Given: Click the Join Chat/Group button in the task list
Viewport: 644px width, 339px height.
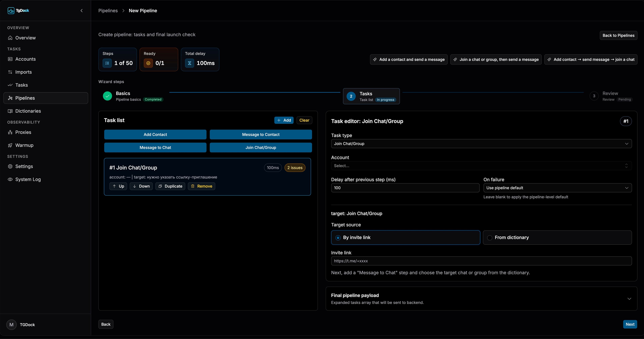Looking at the screenshot, I should tap(261, 148).
